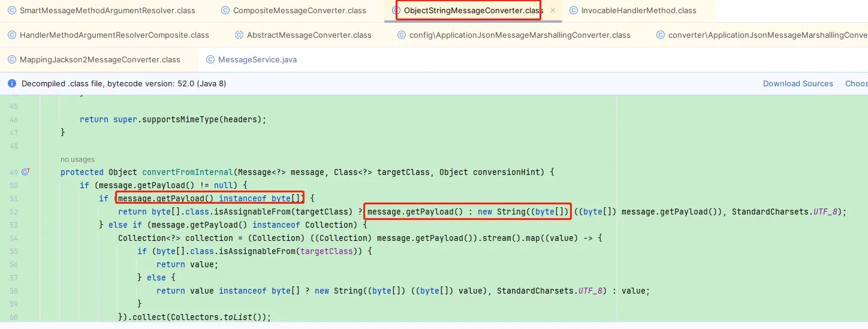
Task: Click Download Sources link
Action: click(798, 84)
